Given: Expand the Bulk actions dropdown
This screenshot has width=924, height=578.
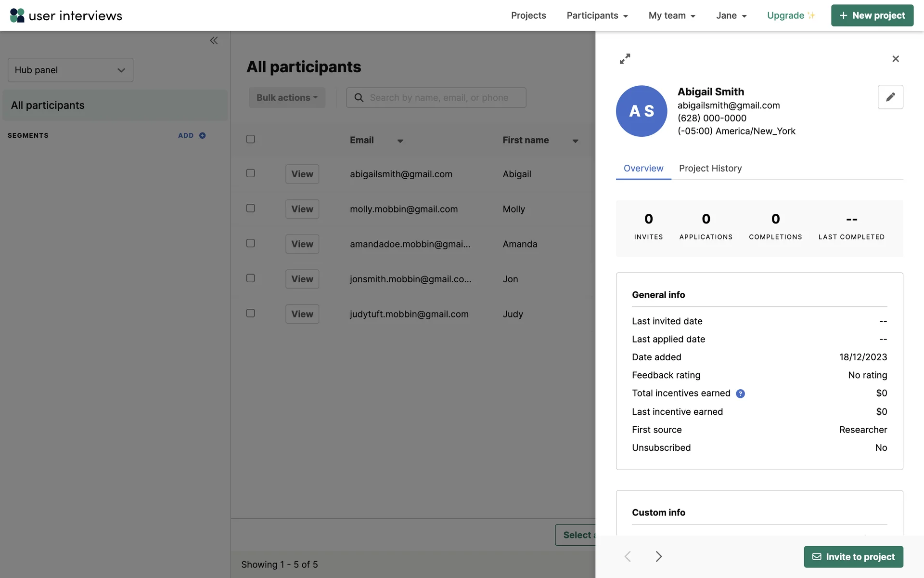Looking at the screenshot, I should (x=287, y=98).
